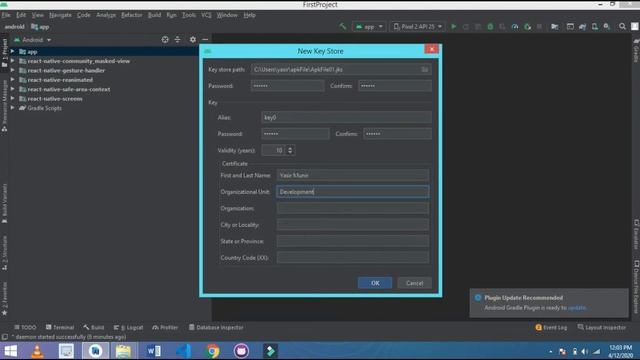Open the Build menu
This screenshot has height=360, width=640.
154,15
